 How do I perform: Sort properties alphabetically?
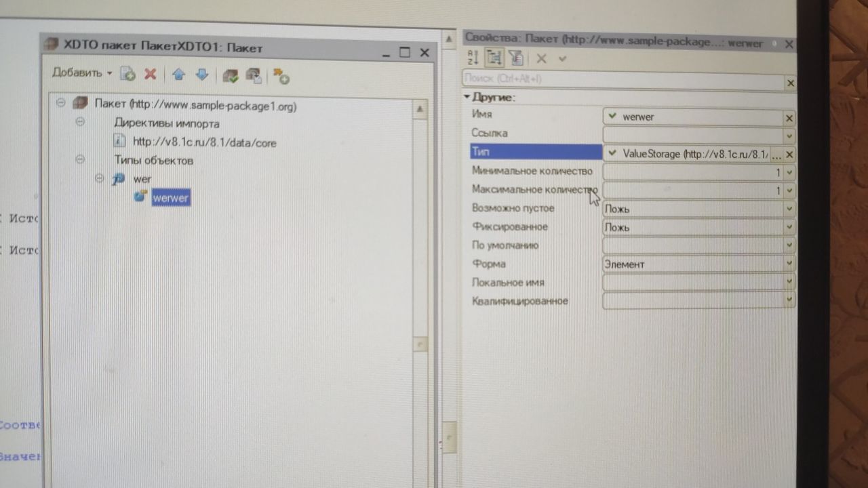473,58
